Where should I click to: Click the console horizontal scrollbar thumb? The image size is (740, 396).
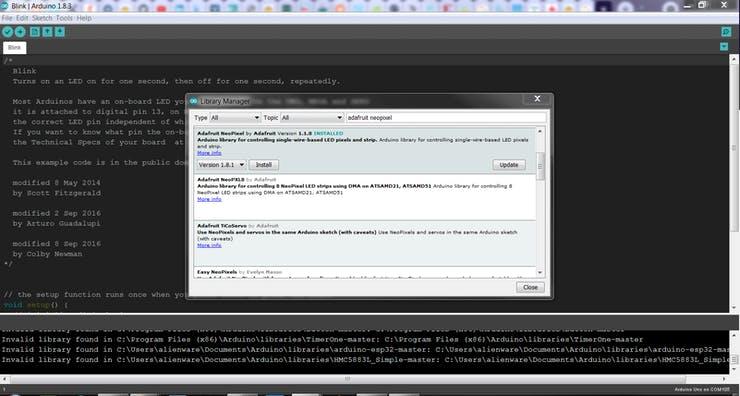click(347, 379)
